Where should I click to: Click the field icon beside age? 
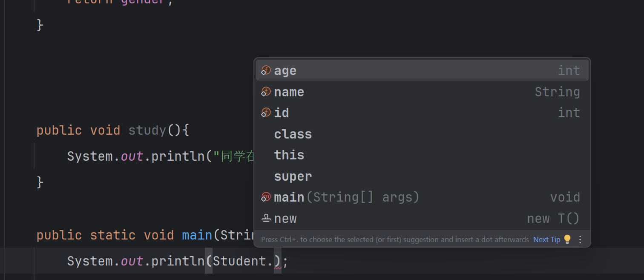(x=266, y=70)
